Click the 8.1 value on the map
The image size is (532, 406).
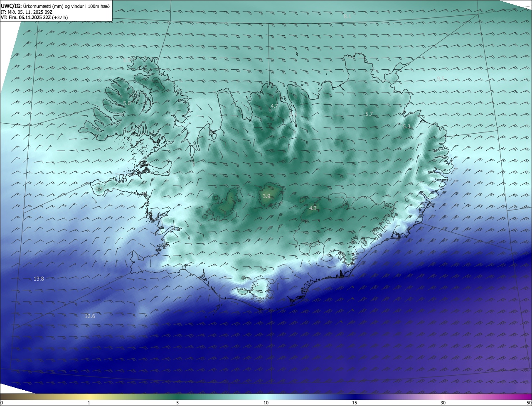(347, 16)
